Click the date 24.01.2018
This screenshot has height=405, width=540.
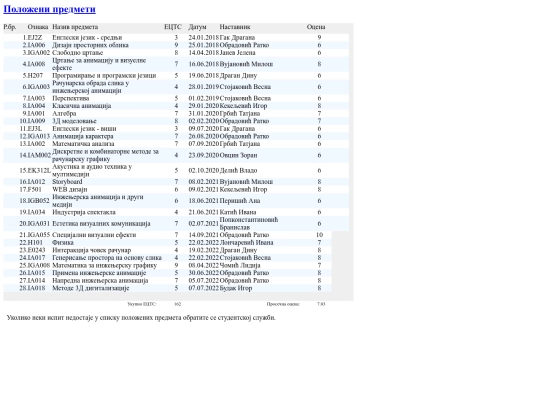tap(204, 38)
